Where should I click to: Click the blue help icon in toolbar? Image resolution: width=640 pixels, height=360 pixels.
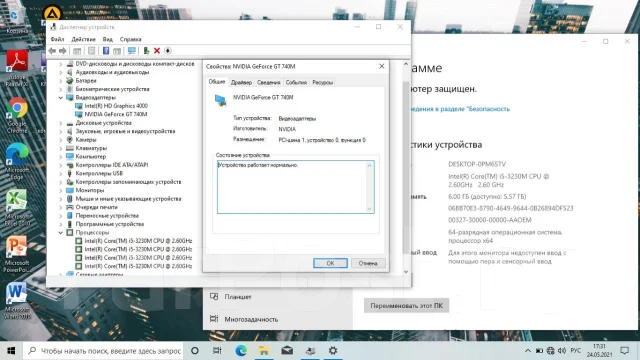tap(106, 51)
